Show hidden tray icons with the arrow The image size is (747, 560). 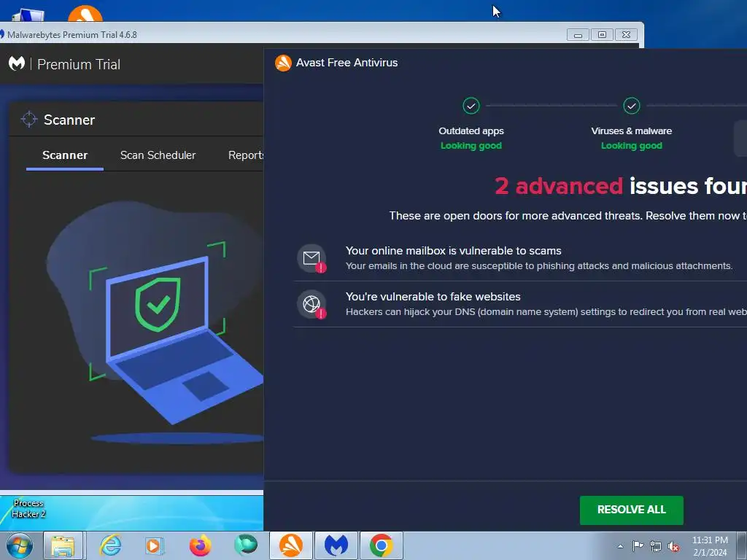(620, 546)
